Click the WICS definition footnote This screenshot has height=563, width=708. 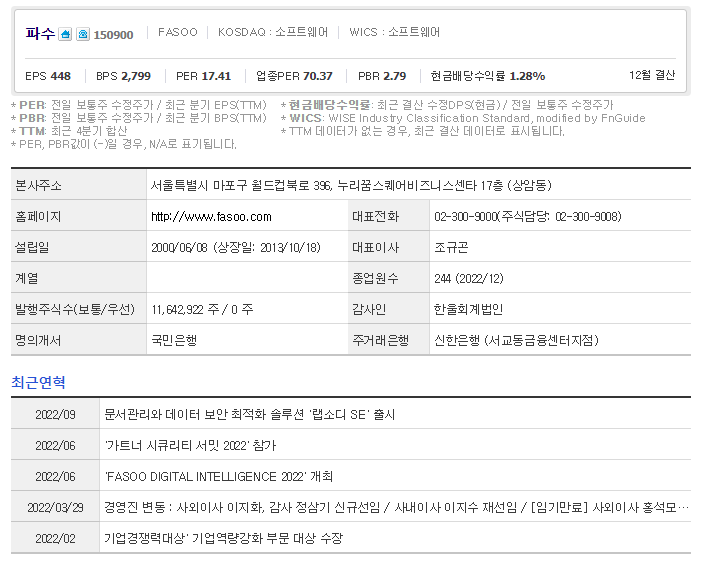(463, 118)
